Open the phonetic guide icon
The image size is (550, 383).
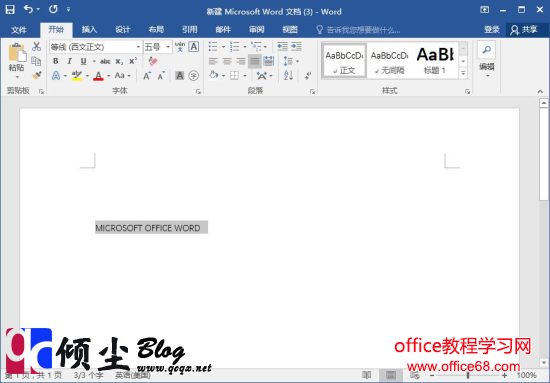pyautogui.click(x=180, y=47)
